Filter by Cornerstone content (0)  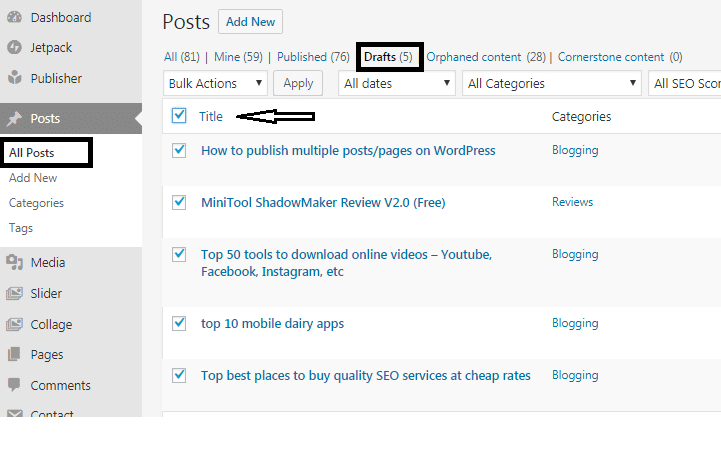point(620,57)
